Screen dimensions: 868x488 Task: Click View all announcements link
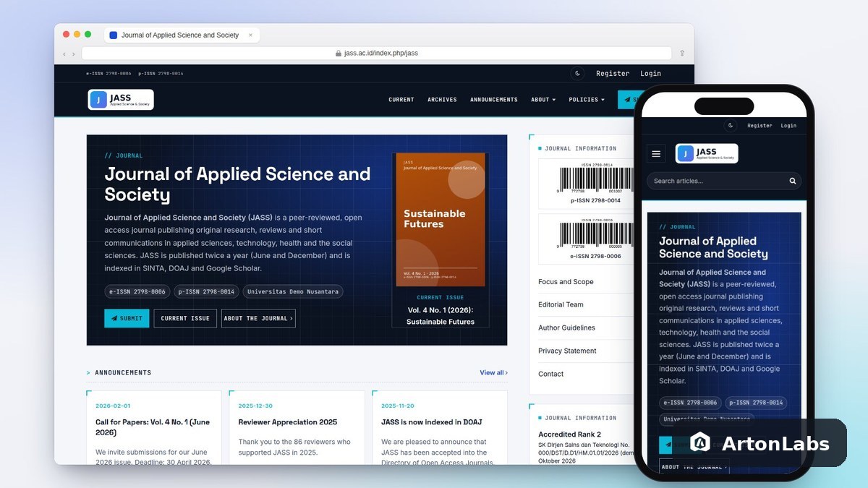pyautogui.click(x=493, y=372)
